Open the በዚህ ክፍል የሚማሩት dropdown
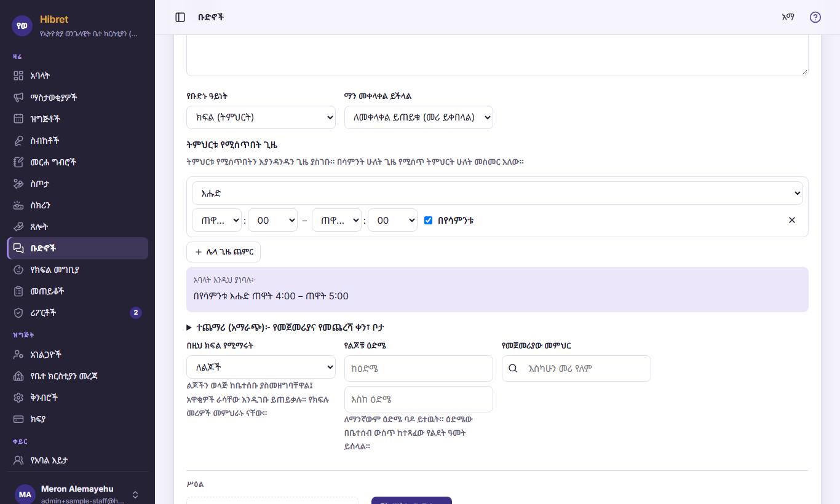The height and width of the screenshot is (504, 840). click(261, 367)
